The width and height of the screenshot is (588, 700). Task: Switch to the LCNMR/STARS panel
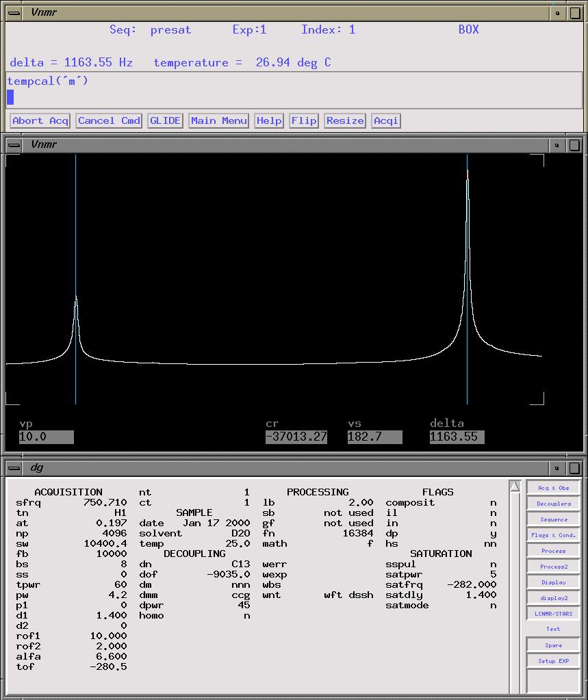tap(553, 614)
